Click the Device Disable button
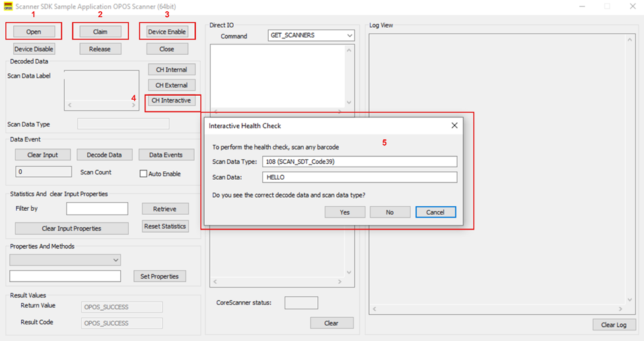 [34, 49]
